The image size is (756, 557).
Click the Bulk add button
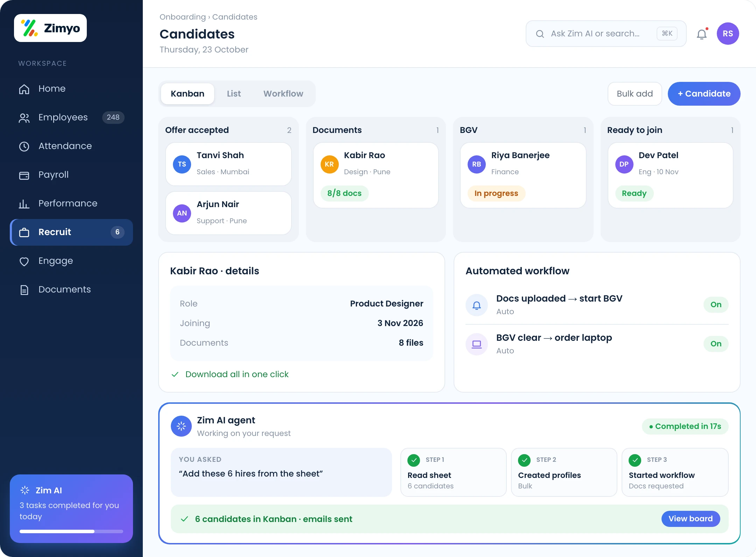pos(635,94)
